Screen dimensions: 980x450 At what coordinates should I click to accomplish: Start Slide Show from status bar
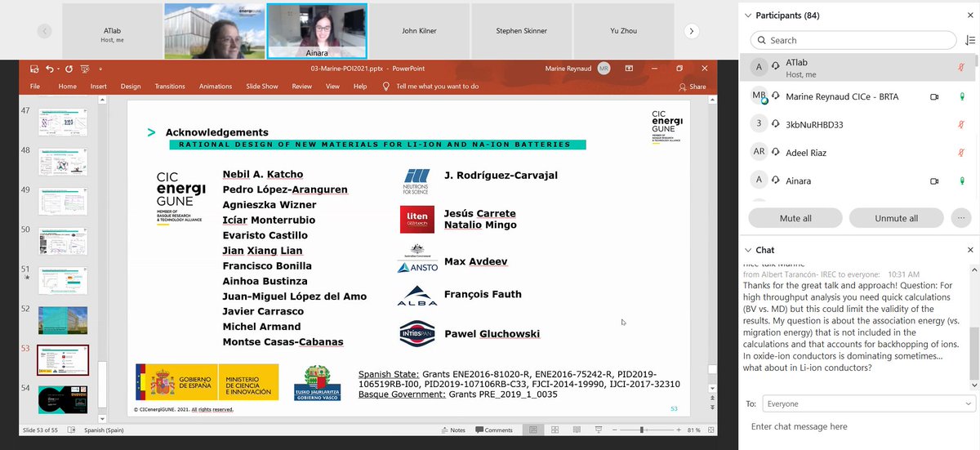pos(599,430)
